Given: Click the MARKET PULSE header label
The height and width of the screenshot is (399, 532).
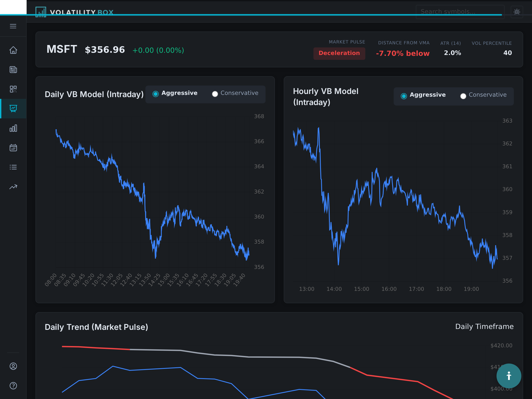Looking at the screenshot, I should 347,42.
